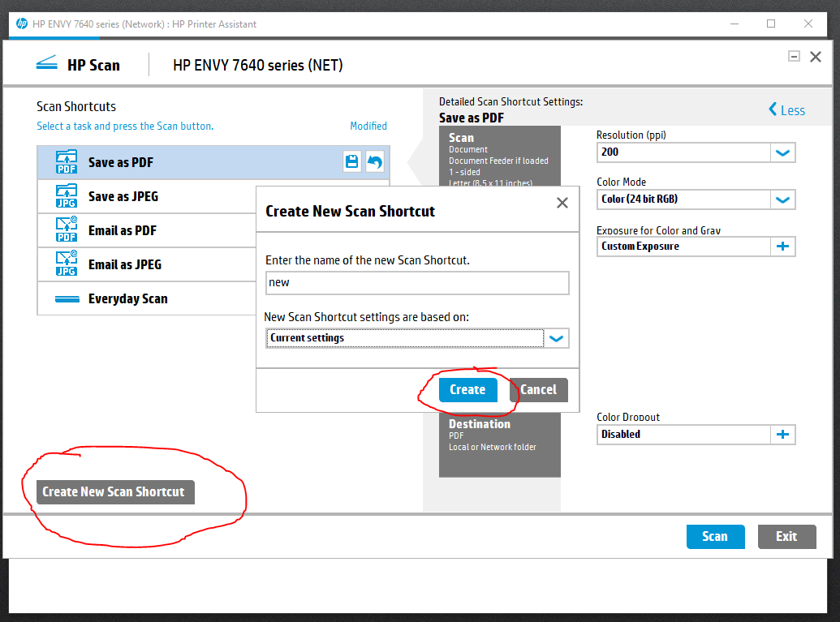
Task: Click the HP Scan logo icon
Action: coord(47,65)
